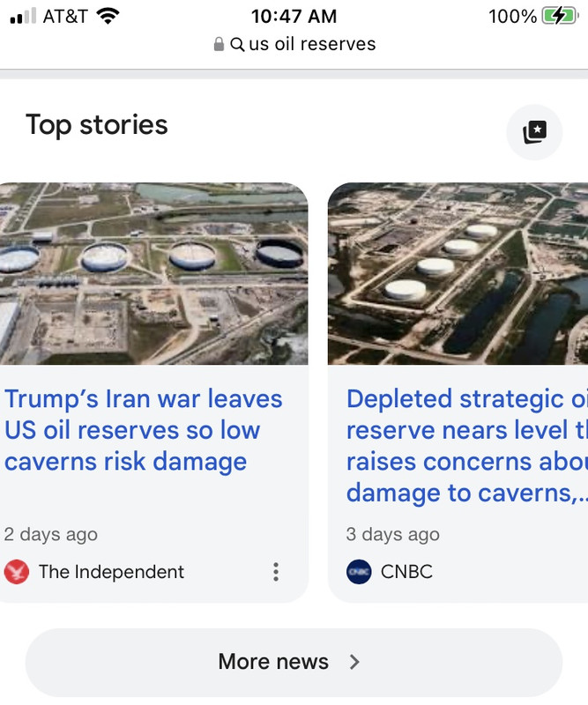Tap the CNBC circular logo
This screenshot has height=705, width=588.
[359, 572]
